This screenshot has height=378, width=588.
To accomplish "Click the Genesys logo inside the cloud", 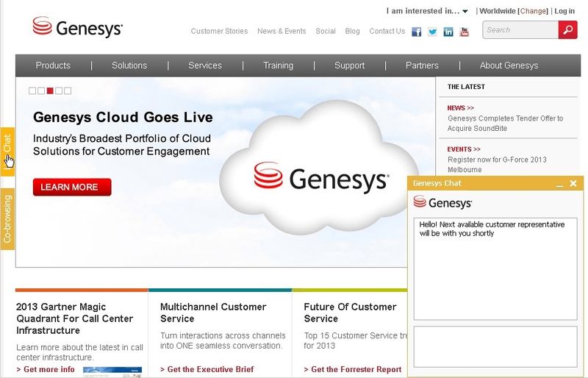I will click(x=321, y=177).
